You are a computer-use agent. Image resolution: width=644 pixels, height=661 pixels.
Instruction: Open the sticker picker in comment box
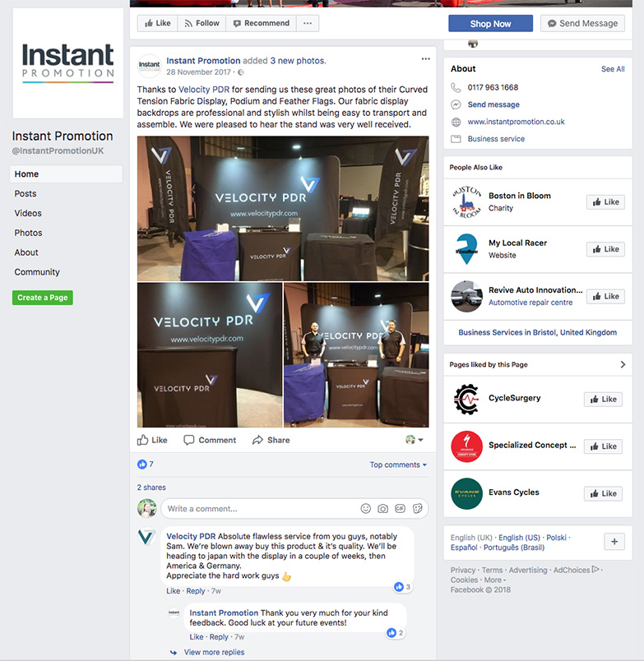pyautogui.click(x=418, y=509)
